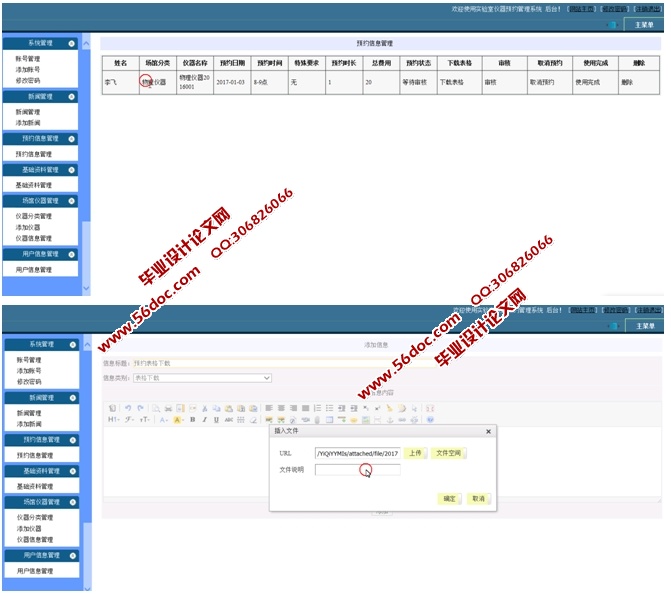Image resolution: width=671 pixels, height=602 pixels.
Task: Collapse 新闻管理 section in upper sidebar
Action: point(71,97)
